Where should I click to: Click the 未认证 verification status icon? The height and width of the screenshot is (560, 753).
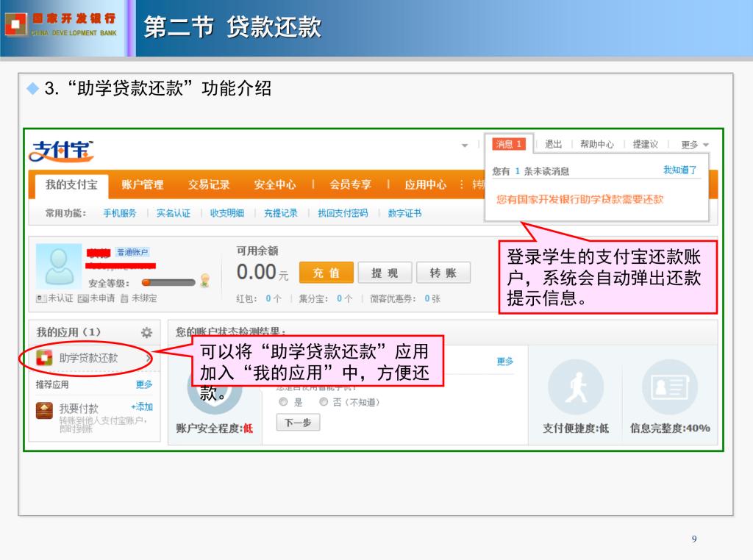(x=42, y=298)
